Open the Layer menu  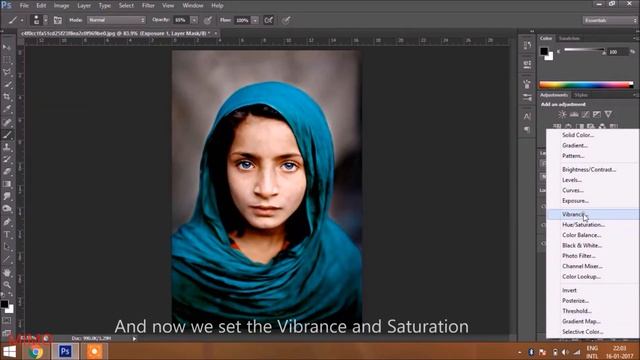tap(84, 6)
